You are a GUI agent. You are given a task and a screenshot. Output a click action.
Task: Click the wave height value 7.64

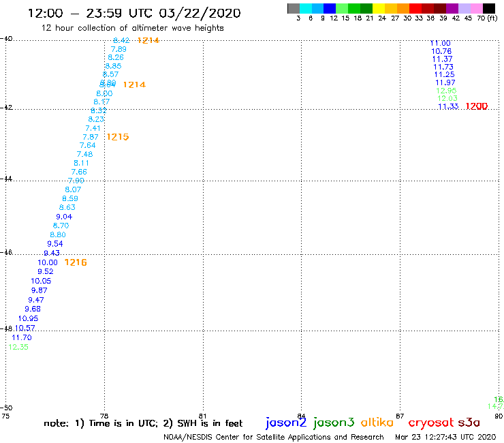(88, 145)
